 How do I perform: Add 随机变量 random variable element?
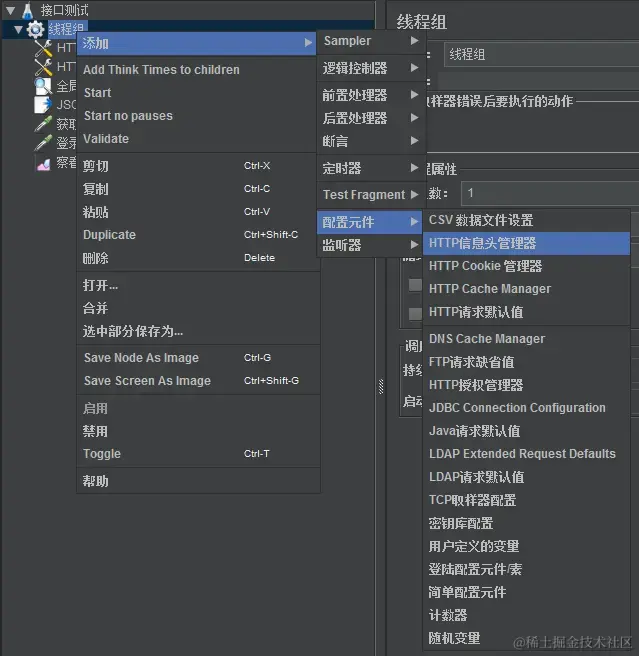[526, 638]
